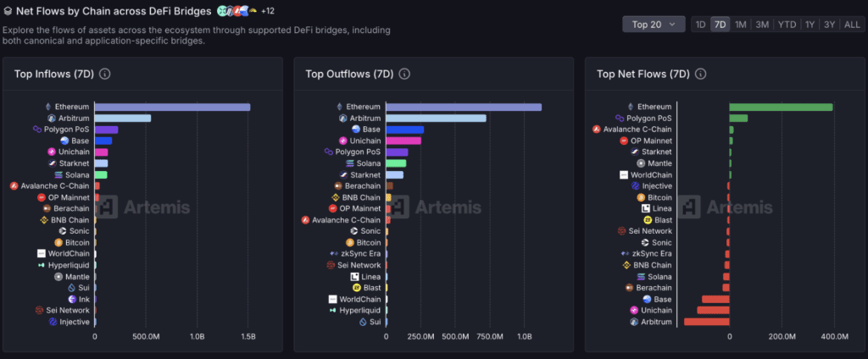Choose the YTD time range
868x359 pixels.
point(787,25)
